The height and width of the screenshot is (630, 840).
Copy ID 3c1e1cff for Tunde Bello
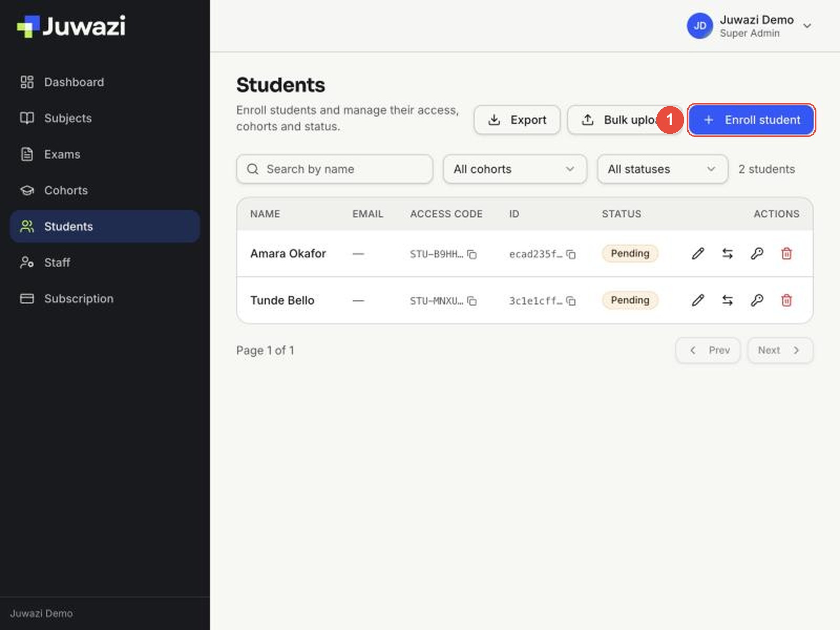click(x=571, y=301)
